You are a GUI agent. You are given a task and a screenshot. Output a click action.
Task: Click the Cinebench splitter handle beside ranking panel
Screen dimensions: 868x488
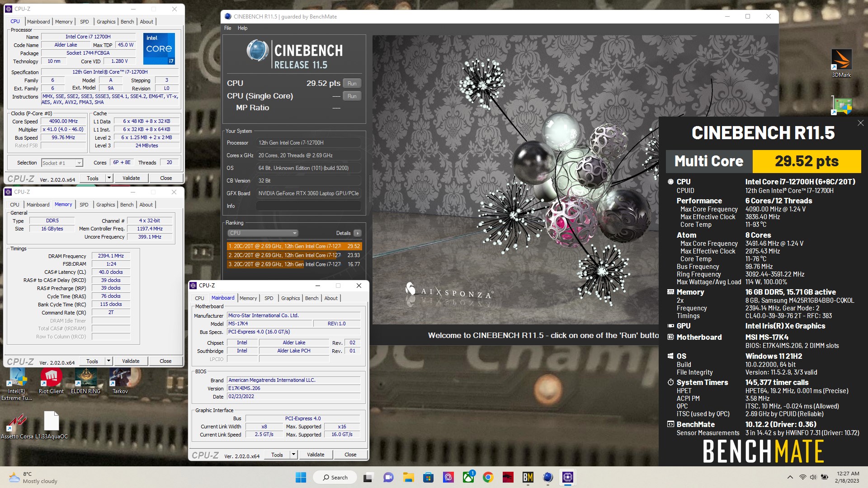(370, 188)
